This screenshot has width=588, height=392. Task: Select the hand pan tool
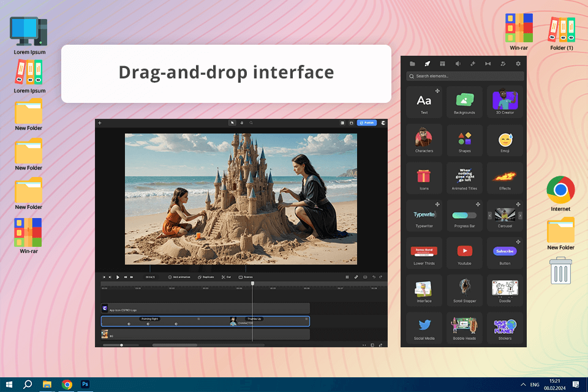241,123
